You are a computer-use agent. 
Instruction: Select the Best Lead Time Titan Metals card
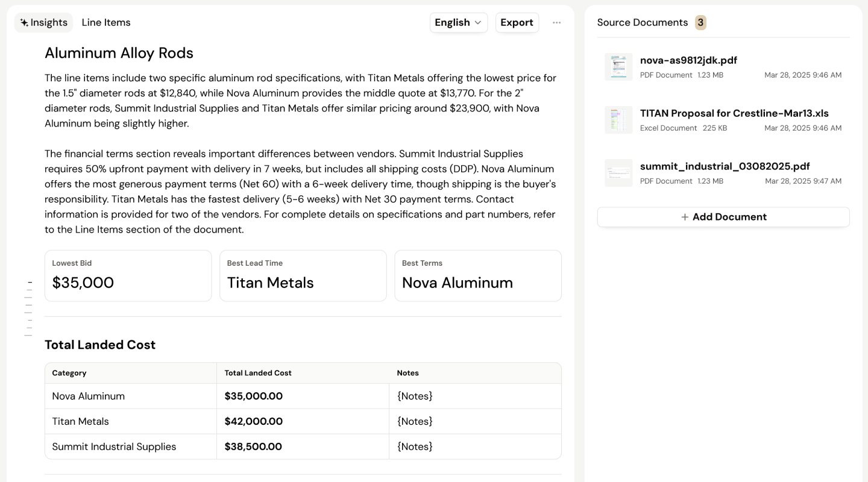point(303,276)
